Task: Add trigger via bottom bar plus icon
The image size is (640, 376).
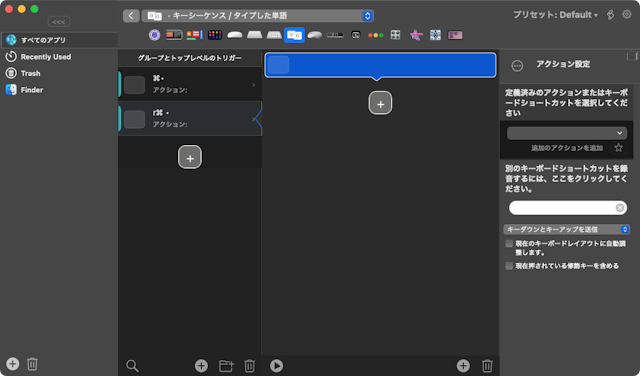Action: coord(201,366)
